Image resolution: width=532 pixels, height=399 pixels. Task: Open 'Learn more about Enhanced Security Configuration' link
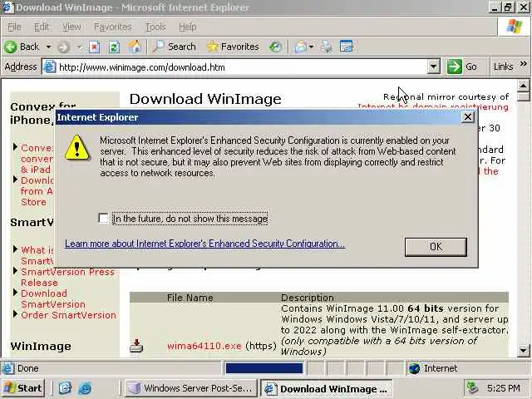pos(205,244)
